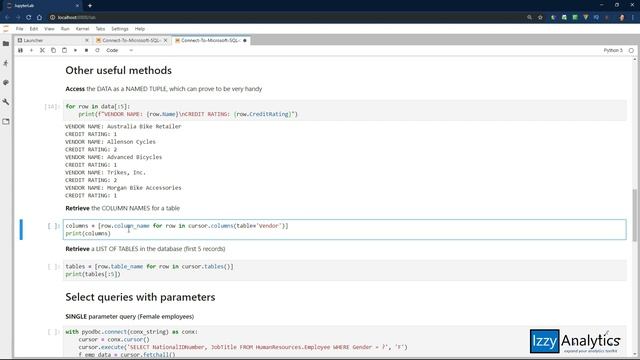Open the browser zoom magnifier icon

[529, 17]
